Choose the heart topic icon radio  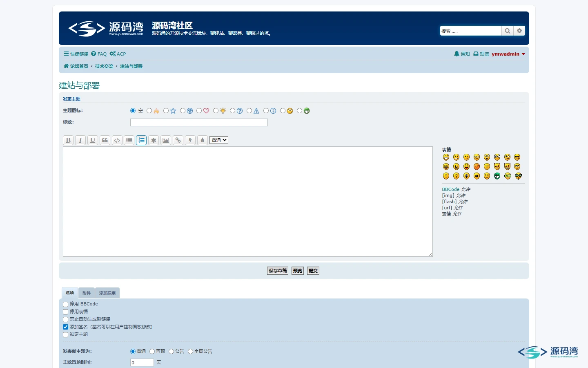(x=199, y=111)
